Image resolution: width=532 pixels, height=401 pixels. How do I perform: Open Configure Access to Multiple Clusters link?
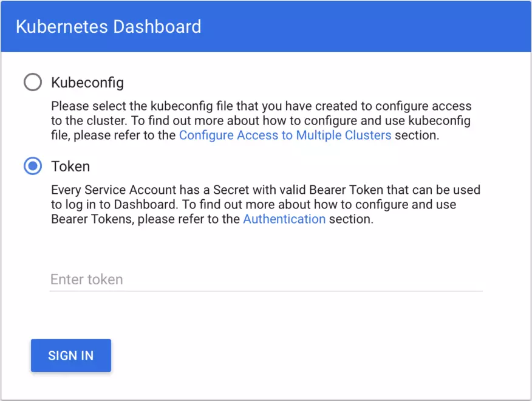(285, 135)
